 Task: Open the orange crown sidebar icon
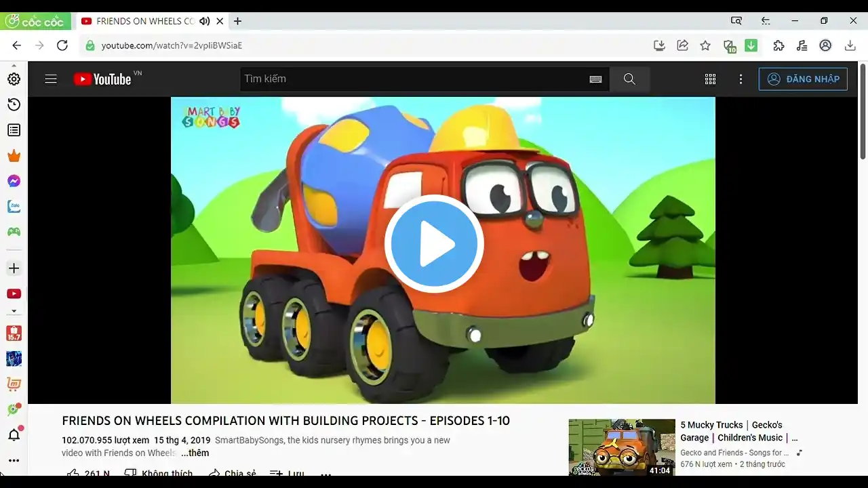14,156
